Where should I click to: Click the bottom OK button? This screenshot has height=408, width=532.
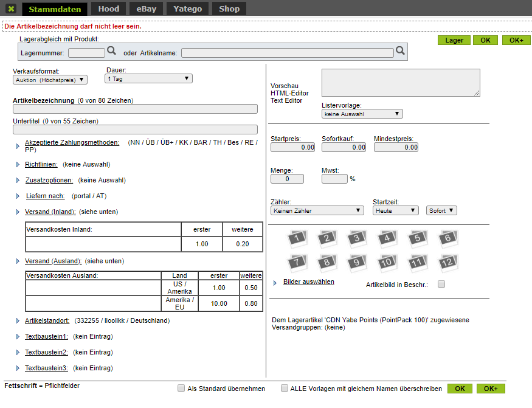[x=460, y=389]
